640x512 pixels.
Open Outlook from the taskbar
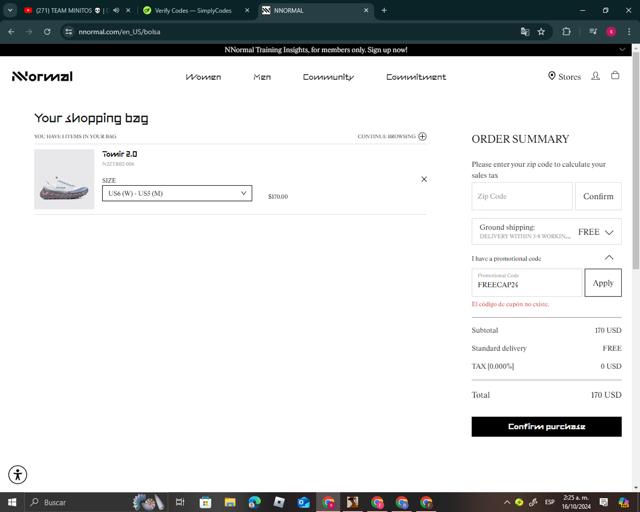pos(303,502)
